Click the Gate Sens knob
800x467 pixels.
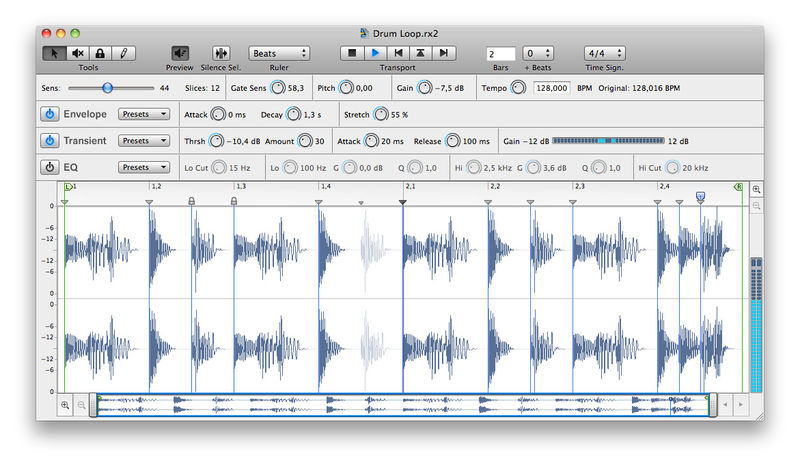coord(278,88)
